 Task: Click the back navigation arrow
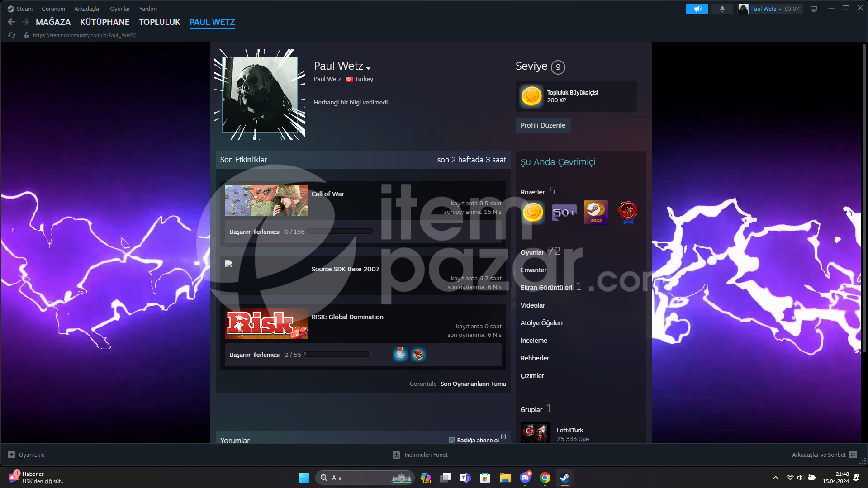(12, 22)
